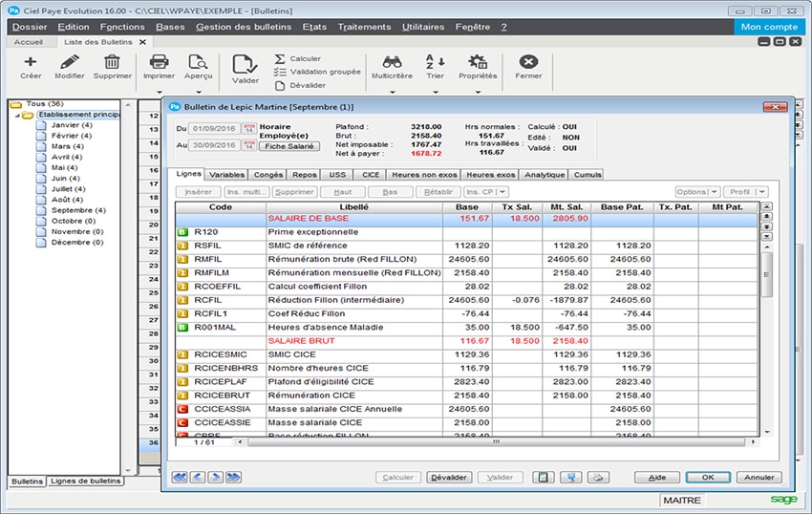This screenshot has width=812, height=514.
Task: Select the SALAIRE BRUT line
Action: [x=466, y=341]
